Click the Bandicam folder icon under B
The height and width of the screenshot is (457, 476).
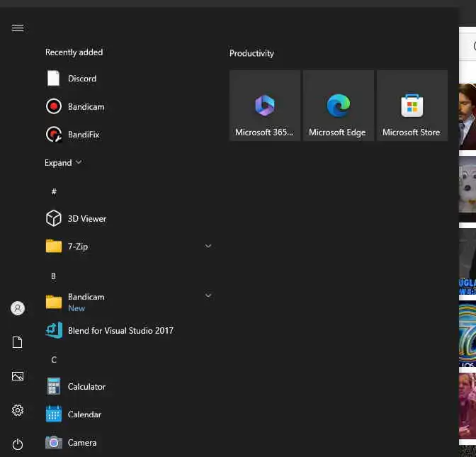pyautogui.click(x=54, y=302)
